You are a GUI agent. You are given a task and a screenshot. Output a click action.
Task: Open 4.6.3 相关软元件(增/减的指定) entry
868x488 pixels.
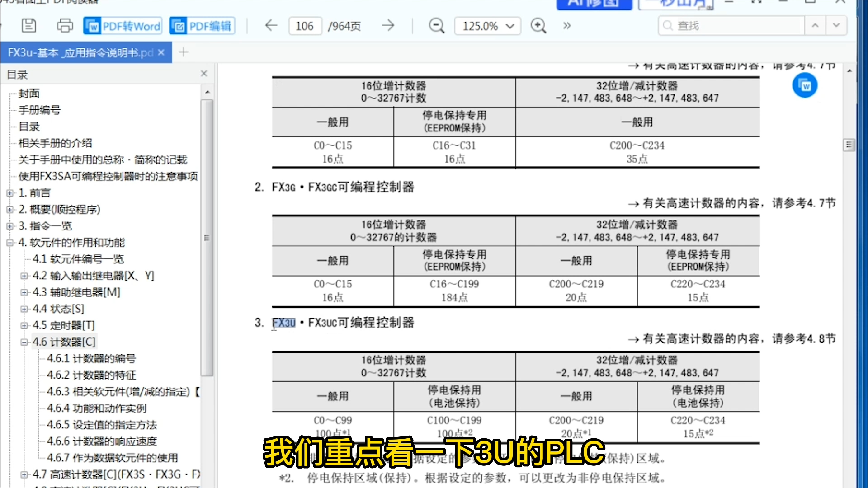[x=123, y=392]
